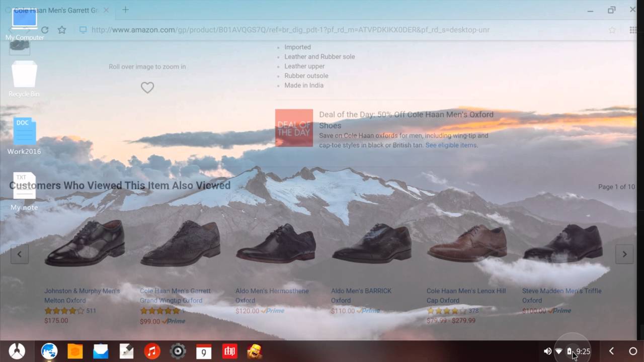
Task: Launch the notepad pencil app in taskbar
Action: pos(126,351)
